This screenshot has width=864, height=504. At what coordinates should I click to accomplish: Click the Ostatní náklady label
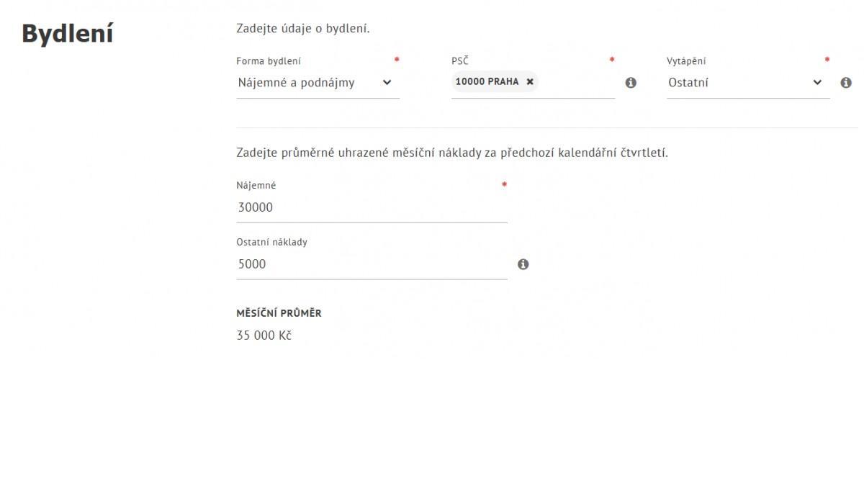coord(271,242)
